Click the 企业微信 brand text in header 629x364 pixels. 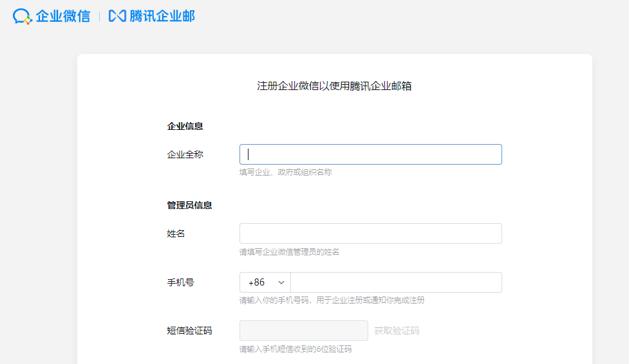pos(63,16)
